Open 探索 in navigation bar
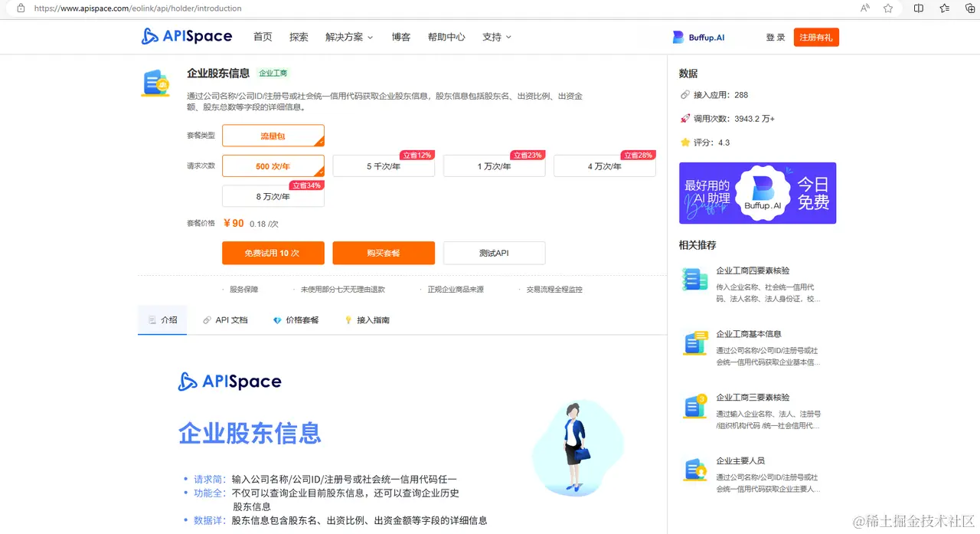The width and height of the screenshot is (980, 534). (299, 37)
